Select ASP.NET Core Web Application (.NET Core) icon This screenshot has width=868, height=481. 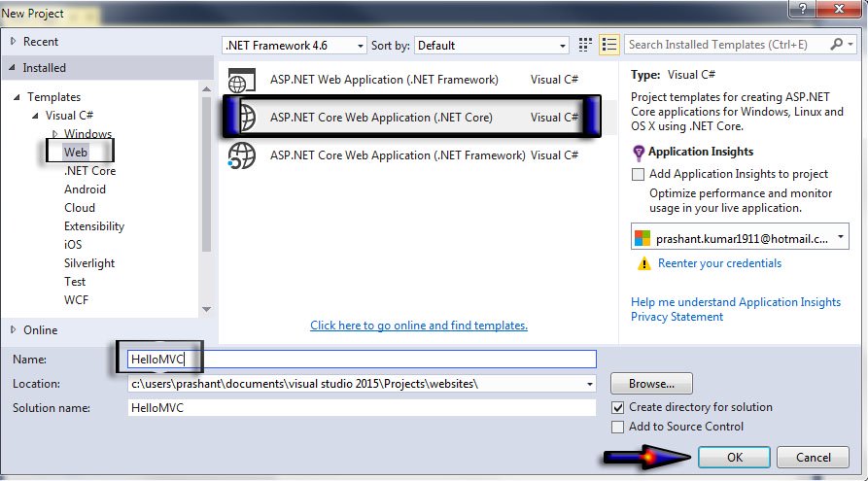[x=247, y=118]
